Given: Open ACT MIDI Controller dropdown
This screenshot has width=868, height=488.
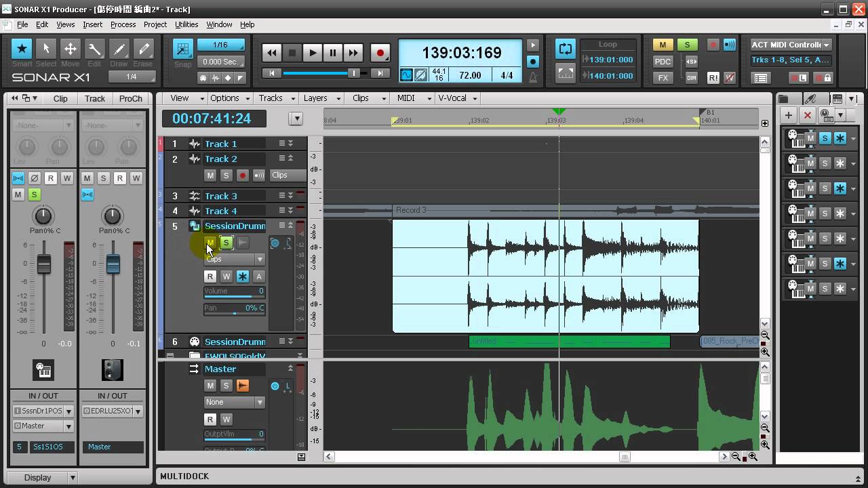Looking at the screenshot, I should coord(791,45).
